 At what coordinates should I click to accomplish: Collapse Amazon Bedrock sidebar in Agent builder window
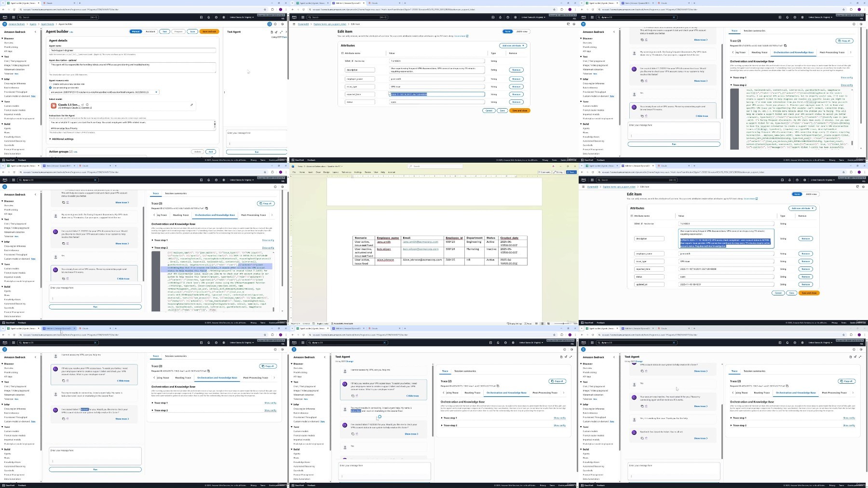[x=35, y=32]
